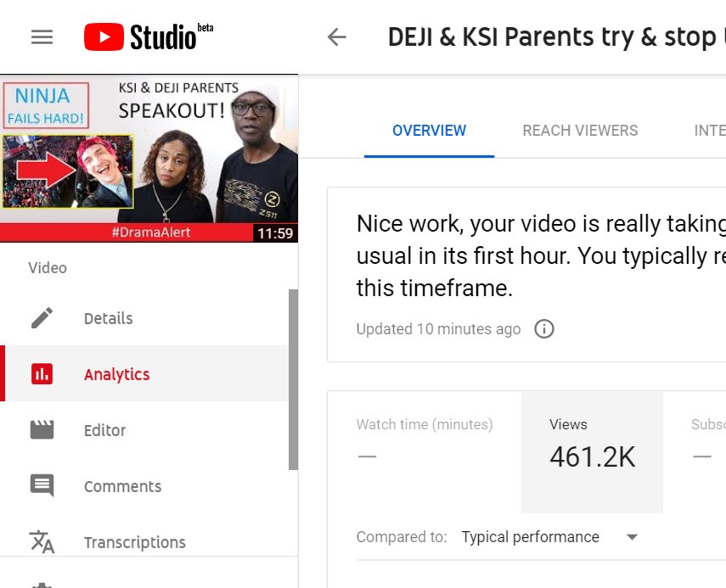Click the Details pencil icon
The height and width of the screenshot is (588, 726).
tap(42, 318)
